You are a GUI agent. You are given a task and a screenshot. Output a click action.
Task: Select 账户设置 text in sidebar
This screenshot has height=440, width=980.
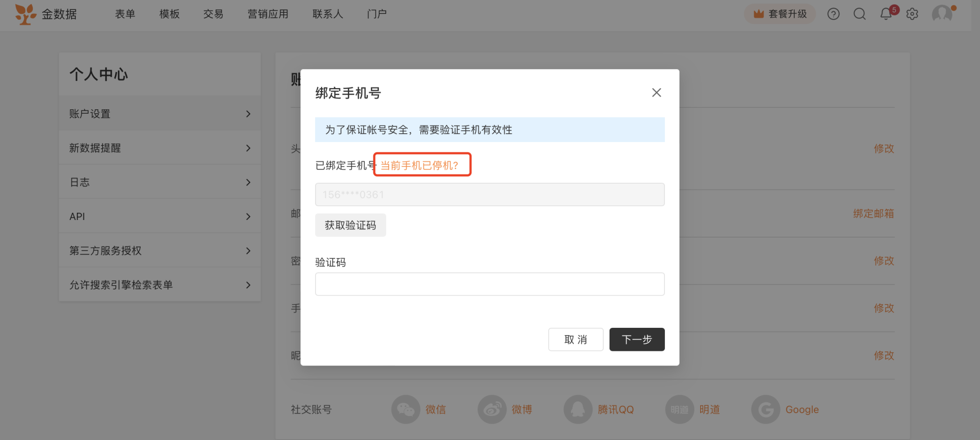pos(90,114)
